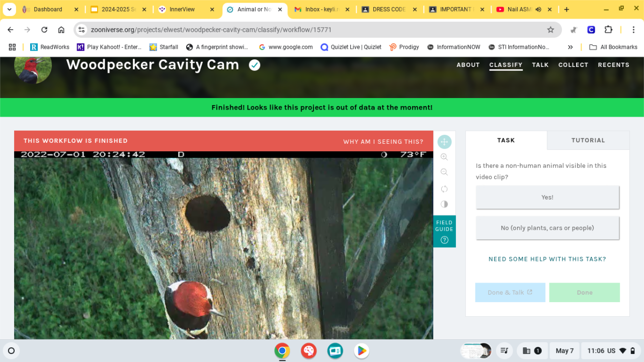644x362 pixels.
Task: Submit with the green Done button
Action: tap(585, 293)
